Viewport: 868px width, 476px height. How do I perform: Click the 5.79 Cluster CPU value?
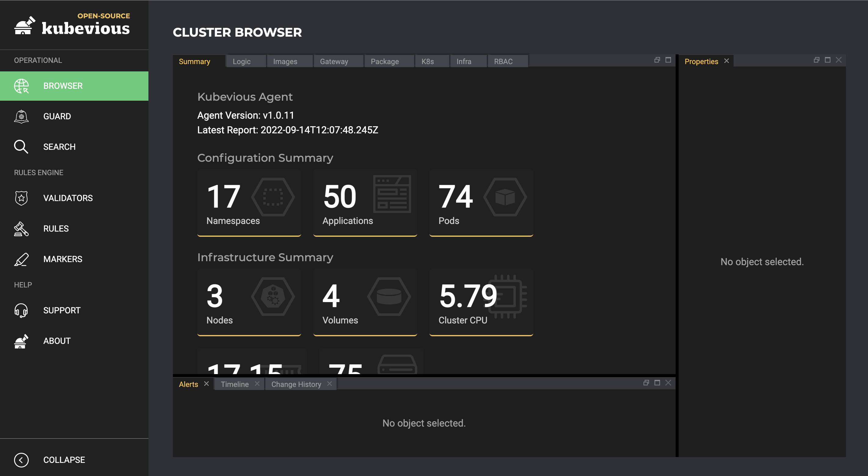469,296
